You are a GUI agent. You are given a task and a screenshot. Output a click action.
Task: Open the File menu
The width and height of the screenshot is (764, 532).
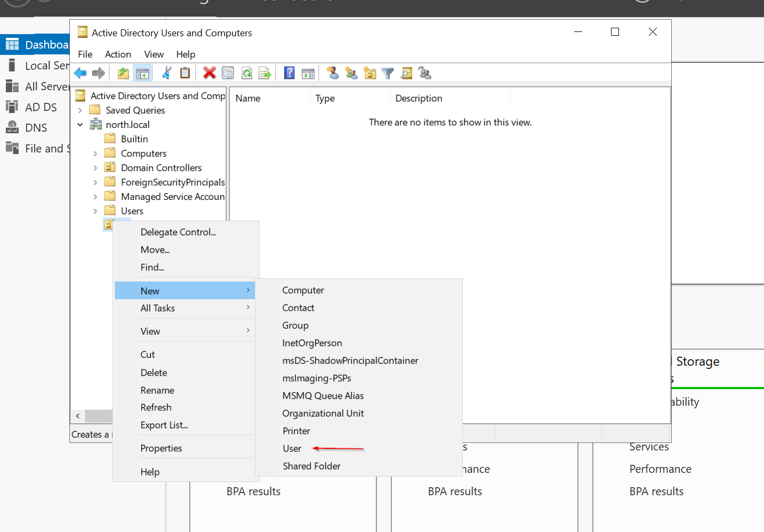85,54
